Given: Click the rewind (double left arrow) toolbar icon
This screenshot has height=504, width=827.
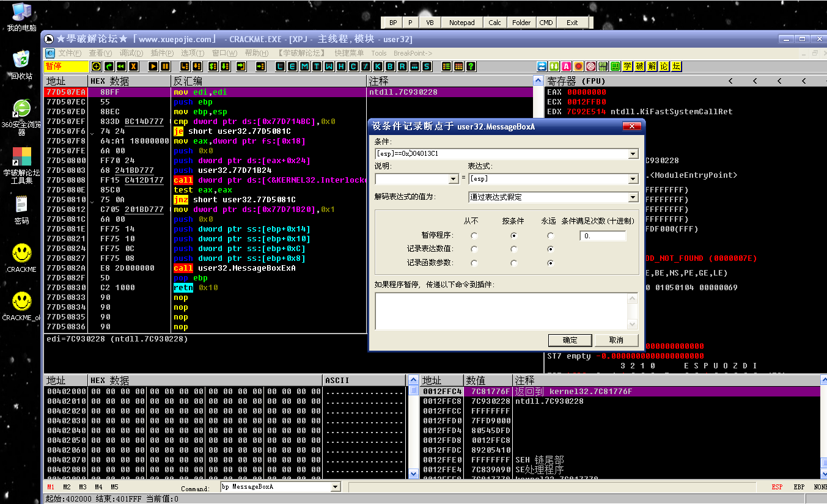Looking at the screenshot, I should [121, 66].
